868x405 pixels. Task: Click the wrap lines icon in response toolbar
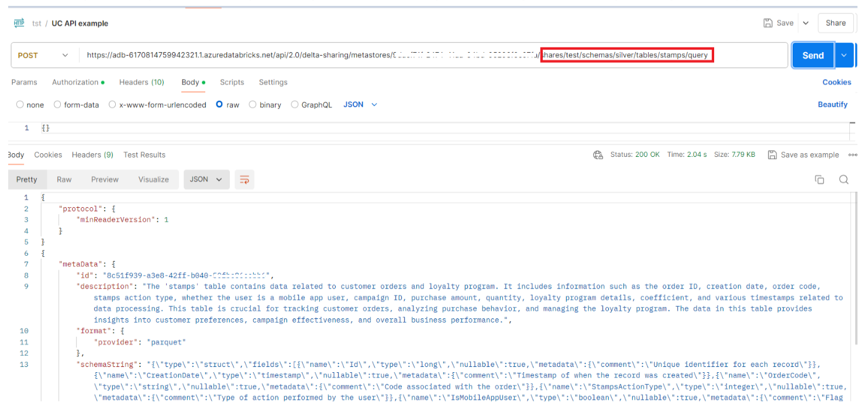[x=244, y=180]
